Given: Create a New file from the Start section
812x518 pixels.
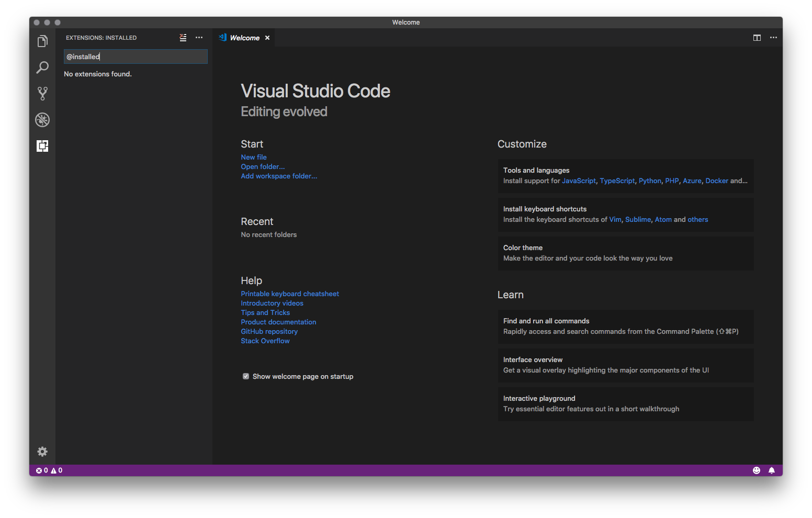Looking at the screenshot, I should click(253, 157).
